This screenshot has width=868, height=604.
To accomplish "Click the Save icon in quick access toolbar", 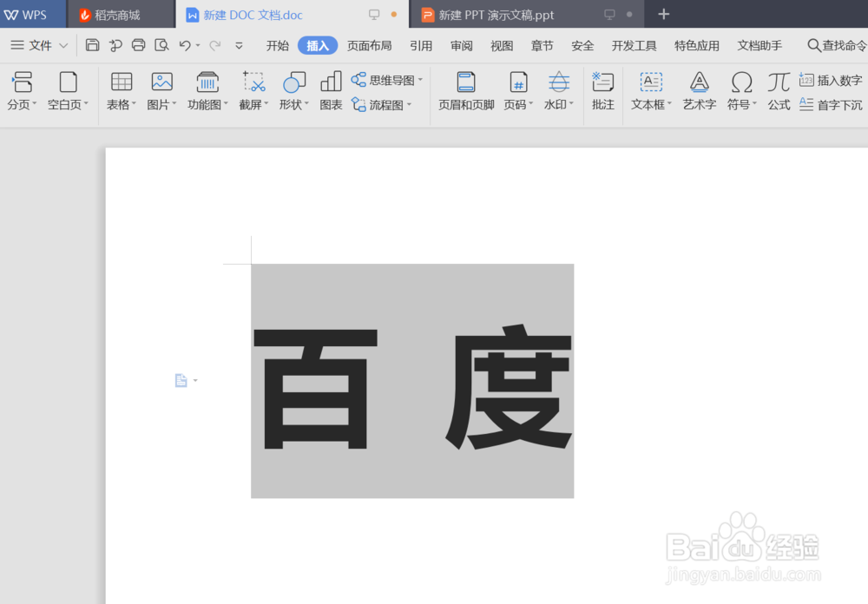I will [x=93, y=45].
